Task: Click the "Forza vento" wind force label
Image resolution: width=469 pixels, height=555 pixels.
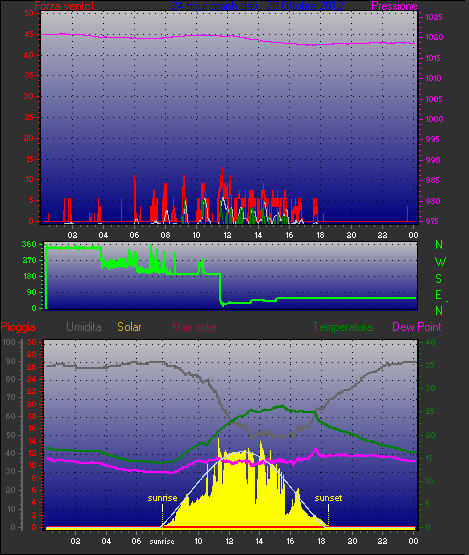Action: coord(64,6)
